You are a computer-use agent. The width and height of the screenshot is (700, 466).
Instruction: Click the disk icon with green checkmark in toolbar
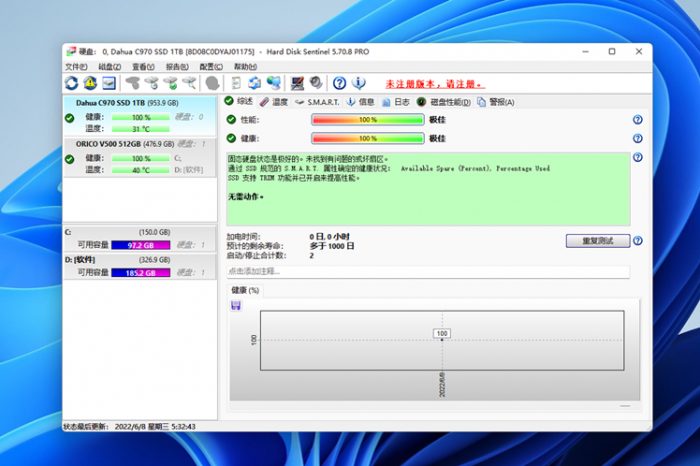click(171, 83)
